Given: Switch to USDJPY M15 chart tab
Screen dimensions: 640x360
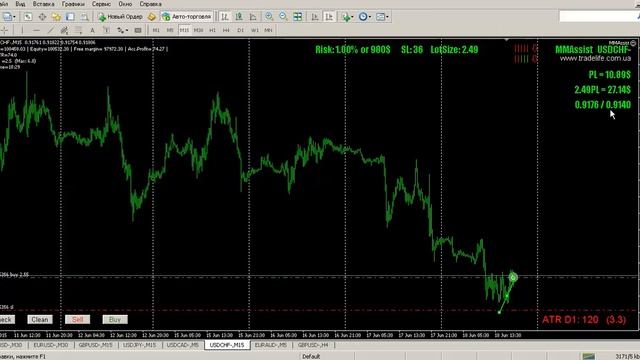Looking at the screenshot, I should coord(140,345).
